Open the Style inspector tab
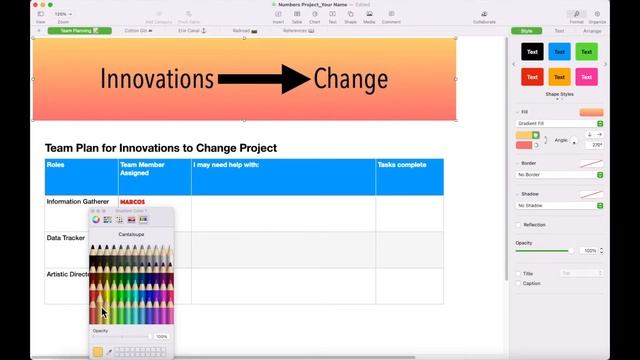640x360 pixels. click(x=527, y=31)
